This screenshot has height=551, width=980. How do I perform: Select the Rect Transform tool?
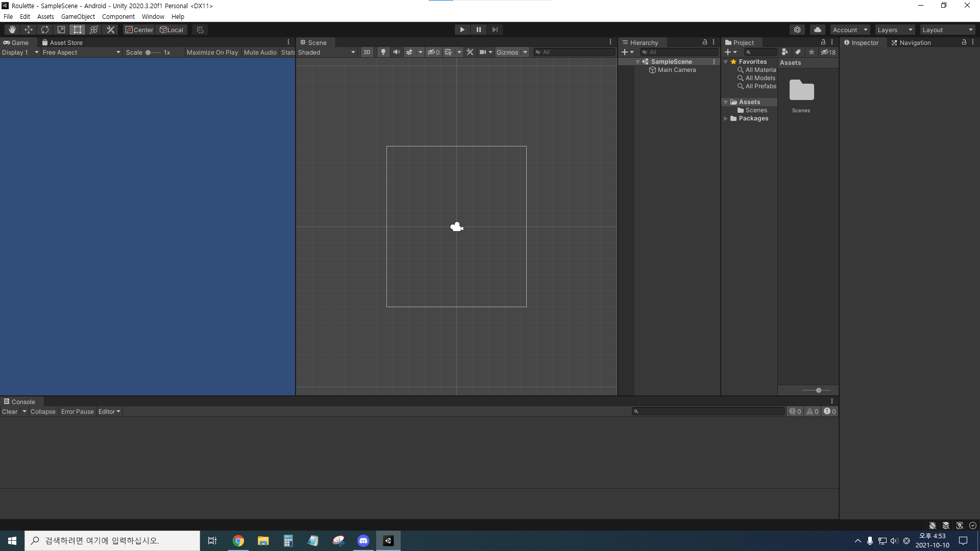(x=78, y=30)
